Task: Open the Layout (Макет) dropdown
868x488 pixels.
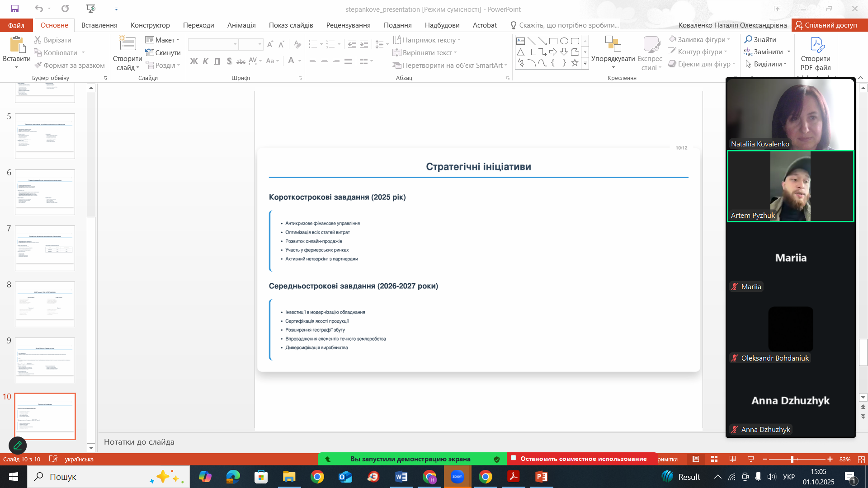Action: [x=163, y=40]
